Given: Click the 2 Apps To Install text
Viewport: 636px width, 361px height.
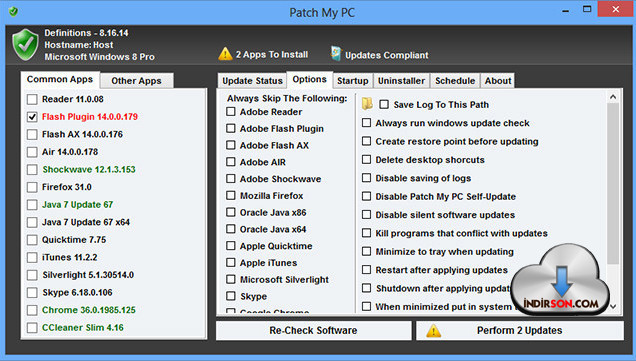Looking at the screenshot, I should (272, 54).
